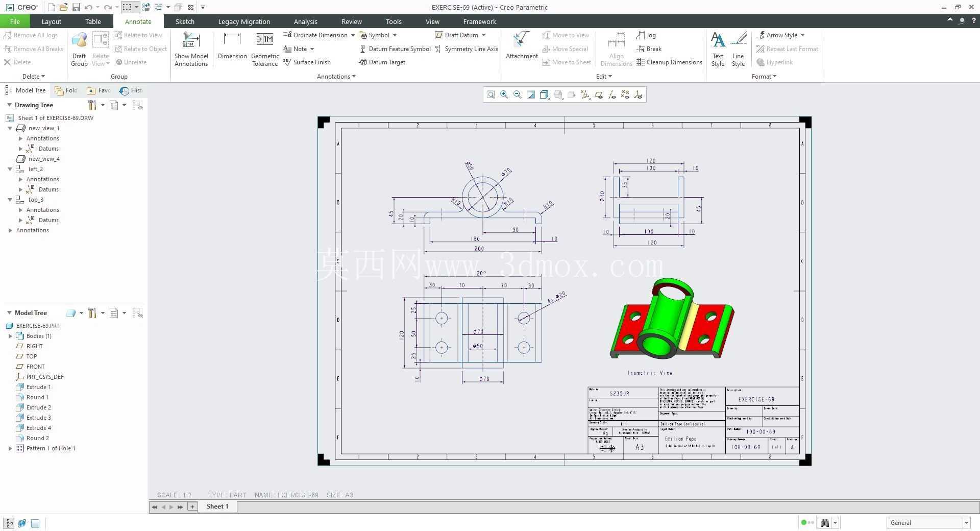Click Cleanup Dimensions
The image size is (980, 531).
click(x=670, y=62)
